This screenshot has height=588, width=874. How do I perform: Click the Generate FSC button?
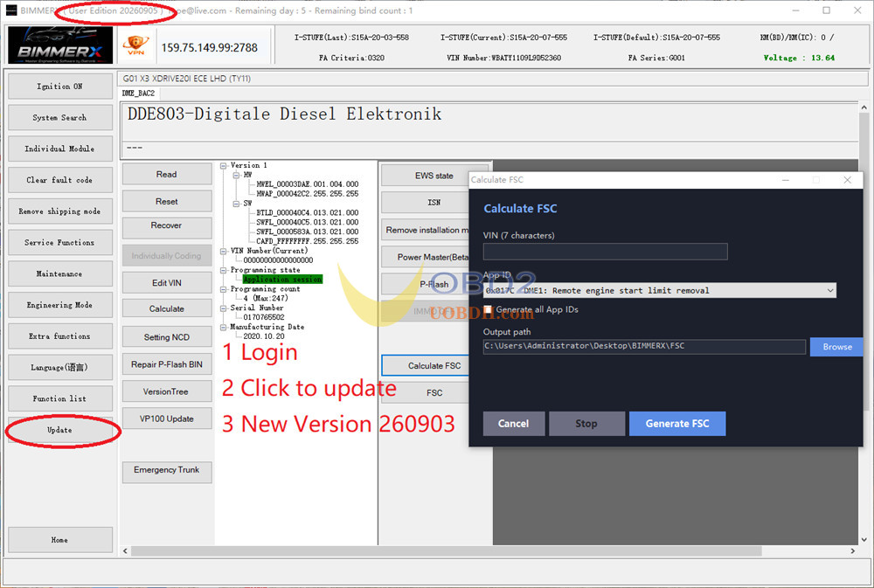coord(677,424)
